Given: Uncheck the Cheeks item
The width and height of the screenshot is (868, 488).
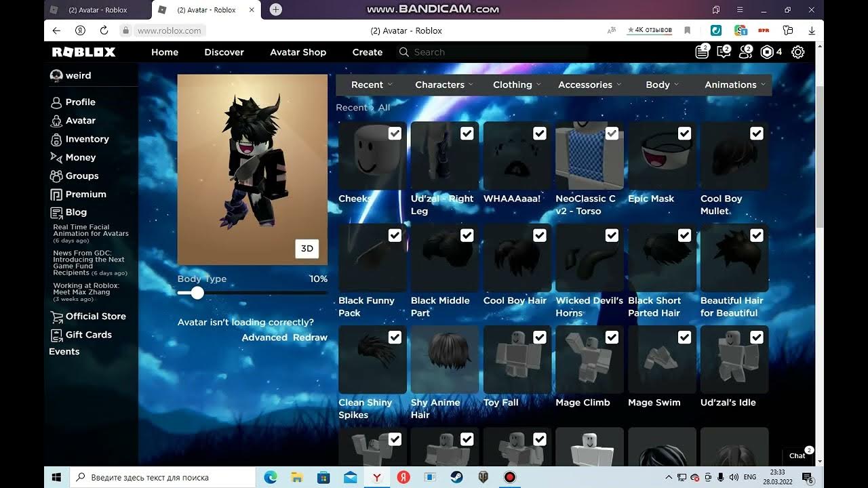Looking at the screenshot, I should [x=395, y=134].
